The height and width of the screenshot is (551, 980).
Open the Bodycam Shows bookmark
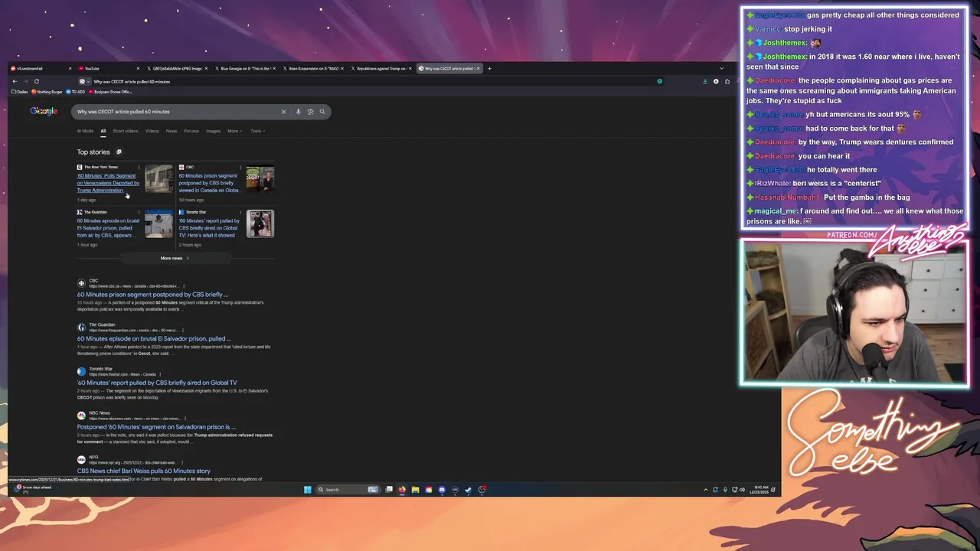coord(110,92)
